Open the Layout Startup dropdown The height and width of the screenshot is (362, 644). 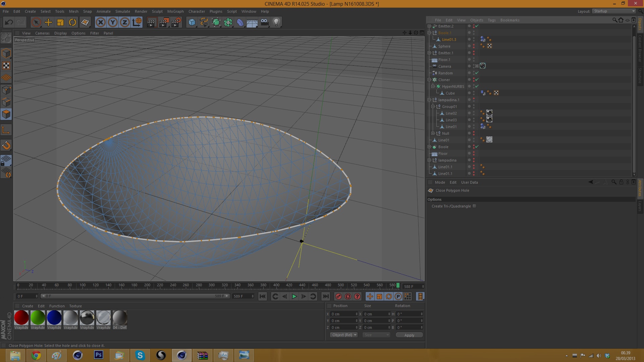pyautogui.click(x=614, y=11)
